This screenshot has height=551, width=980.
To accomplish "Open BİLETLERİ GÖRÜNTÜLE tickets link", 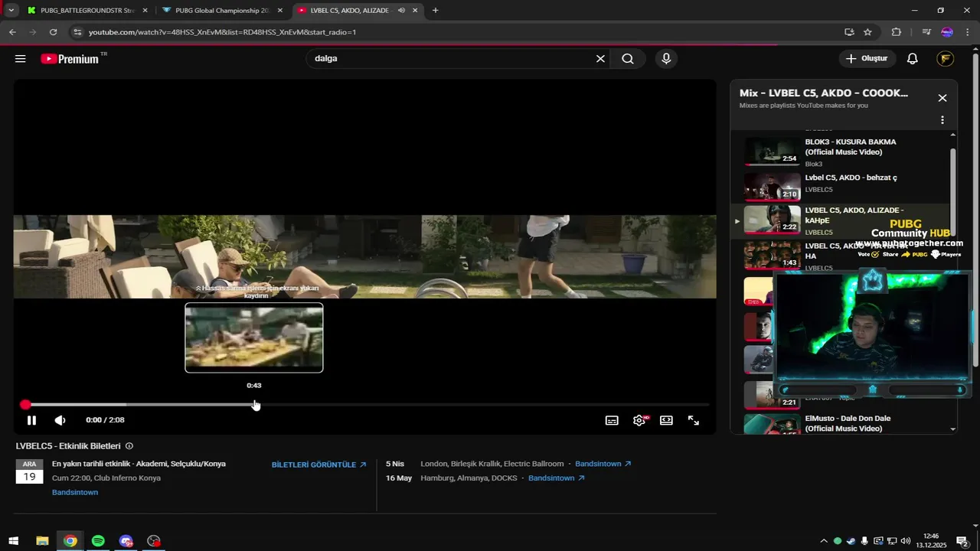I will 319,465.
